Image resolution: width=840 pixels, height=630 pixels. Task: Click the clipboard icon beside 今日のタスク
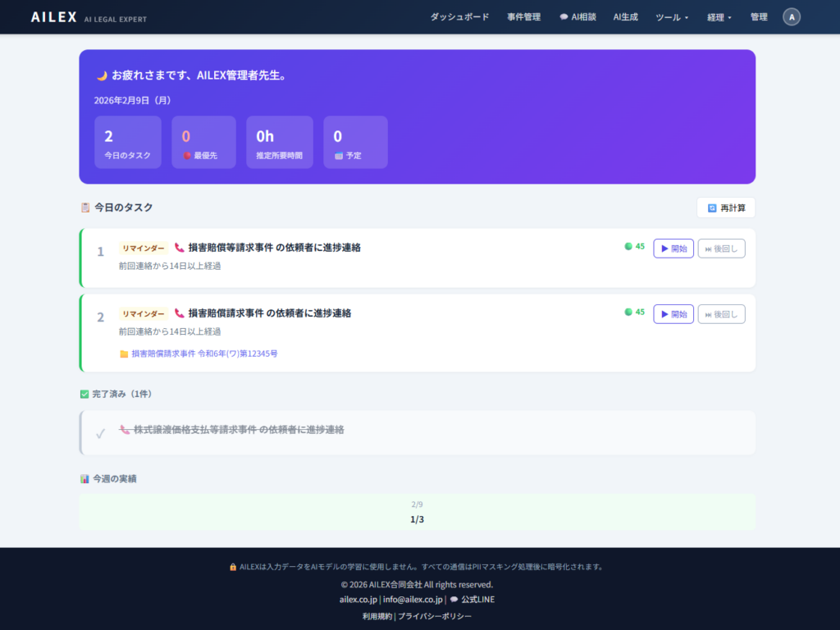pos(85,208)
